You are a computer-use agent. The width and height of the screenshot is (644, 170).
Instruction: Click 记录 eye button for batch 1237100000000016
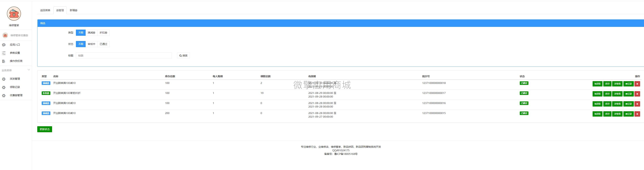tap(628, 104)
